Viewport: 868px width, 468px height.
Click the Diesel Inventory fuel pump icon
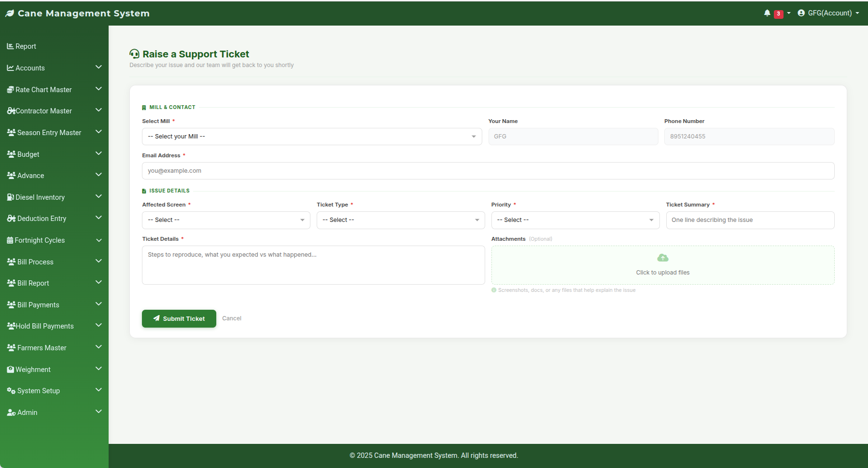coord(10,197)
